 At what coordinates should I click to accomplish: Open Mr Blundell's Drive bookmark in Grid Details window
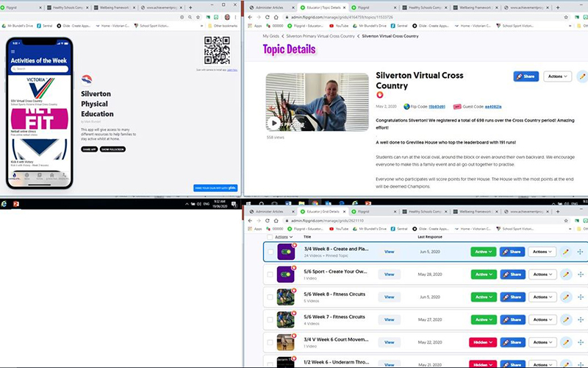(x=370, y=229)
